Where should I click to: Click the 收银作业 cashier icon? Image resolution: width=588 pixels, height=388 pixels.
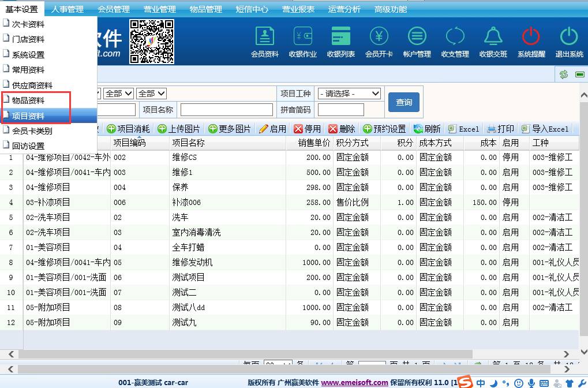(x=302, y=42)
